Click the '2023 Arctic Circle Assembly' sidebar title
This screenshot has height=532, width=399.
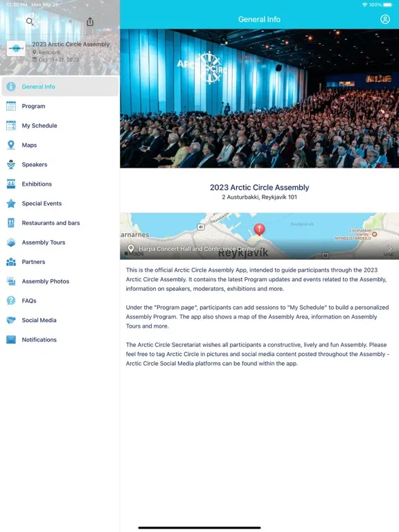point(71,44)
